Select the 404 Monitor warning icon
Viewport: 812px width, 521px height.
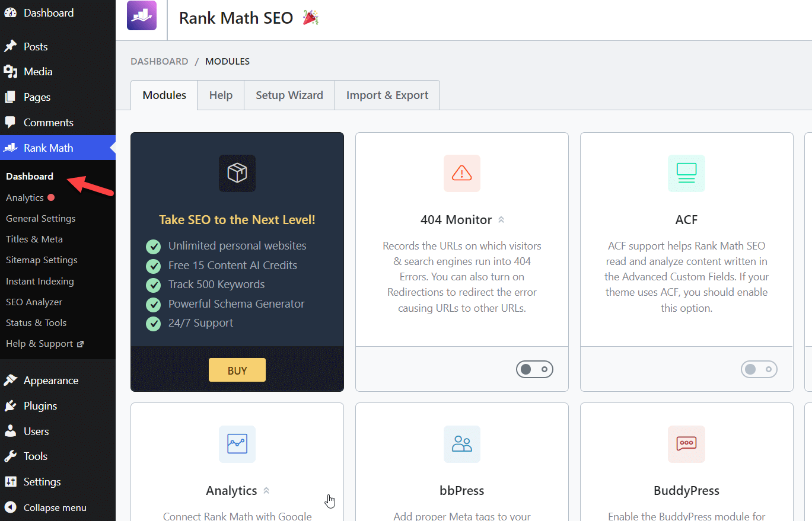click(461, 173)
